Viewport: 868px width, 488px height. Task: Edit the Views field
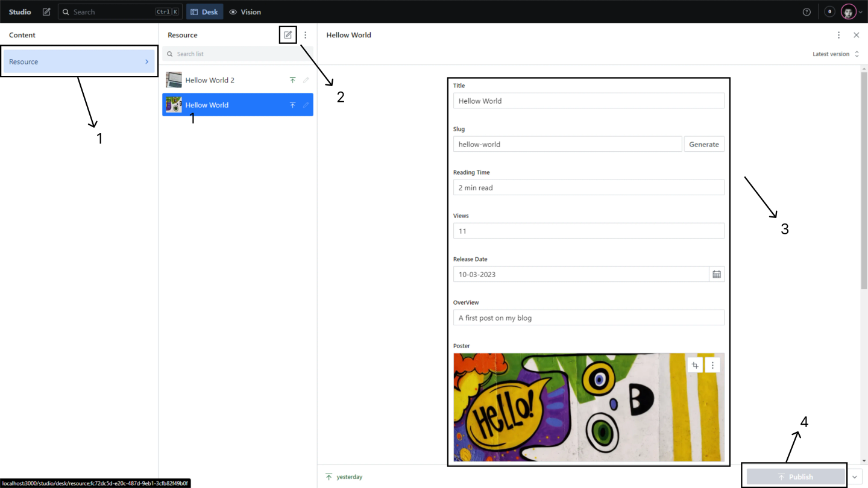[x=589, y=231]
